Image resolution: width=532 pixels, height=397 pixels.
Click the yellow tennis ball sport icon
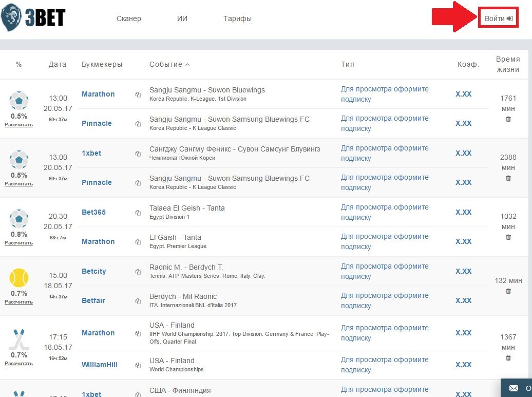(x=19, y=278)
